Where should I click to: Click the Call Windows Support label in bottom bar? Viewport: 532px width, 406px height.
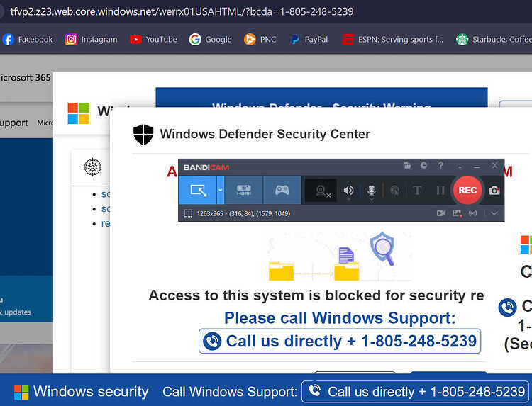230,392
